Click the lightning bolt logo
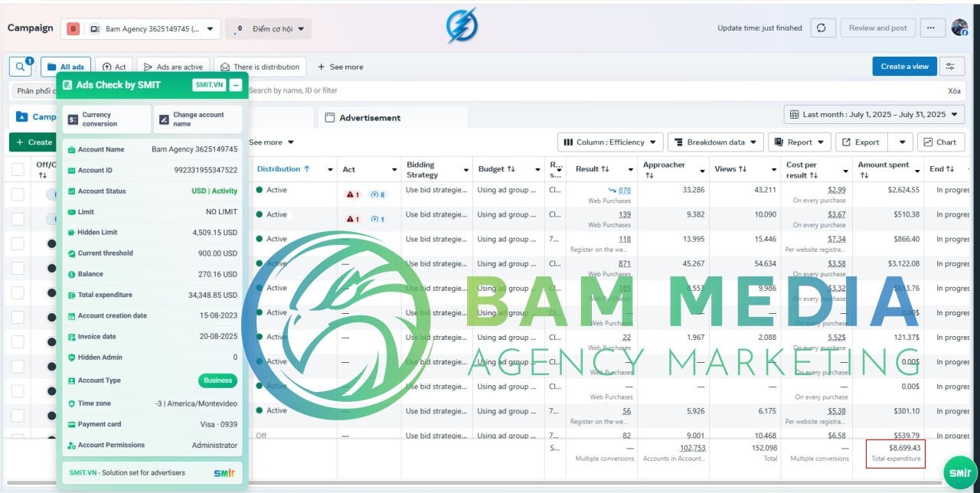This screenshot has height=493, width=980. pyautogui.click(x=462, y=26)
